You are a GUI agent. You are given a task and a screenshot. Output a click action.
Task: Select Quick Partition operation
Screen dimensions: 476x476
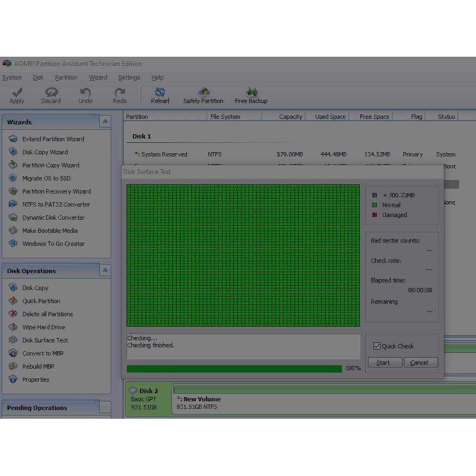(34, 301)
